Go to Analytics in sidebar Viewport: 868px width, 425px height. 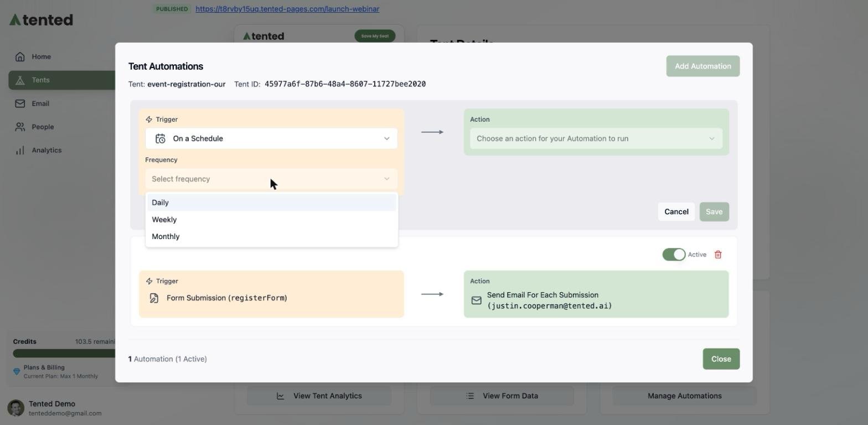(x=46, y=151)
